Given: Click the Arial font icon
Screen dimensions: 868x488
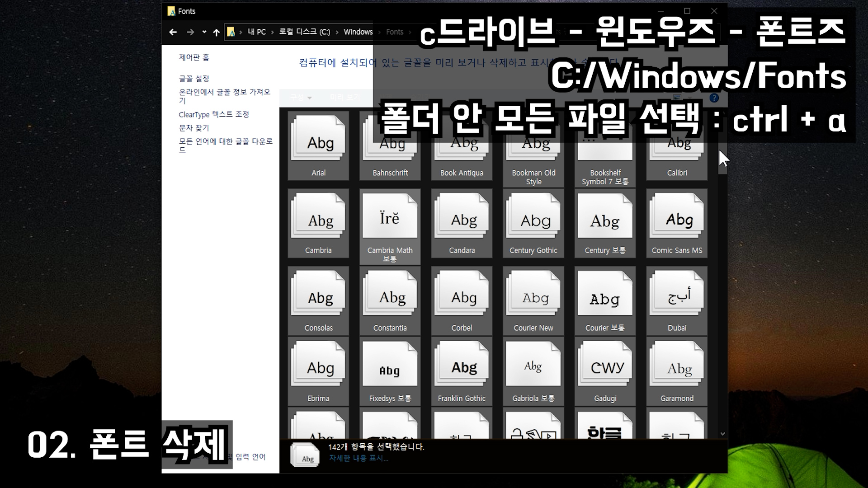Looking at the screenshot, I should click(x=318, y=139).
